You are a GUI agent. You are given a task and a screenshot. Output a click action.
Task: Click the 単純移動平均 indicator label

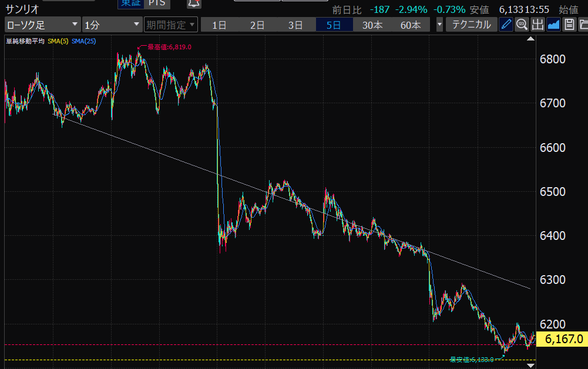point(25,41)
